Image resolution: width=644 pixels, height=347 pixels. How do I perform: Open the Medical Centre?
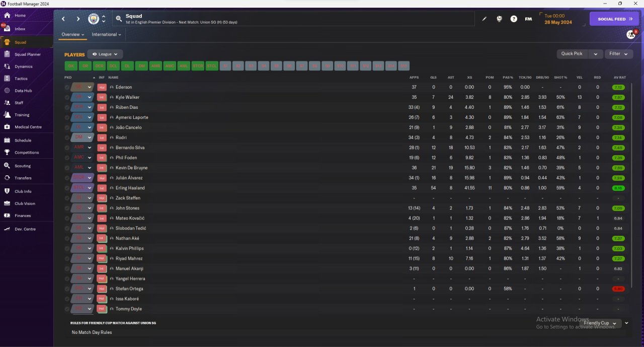(28, 127)
